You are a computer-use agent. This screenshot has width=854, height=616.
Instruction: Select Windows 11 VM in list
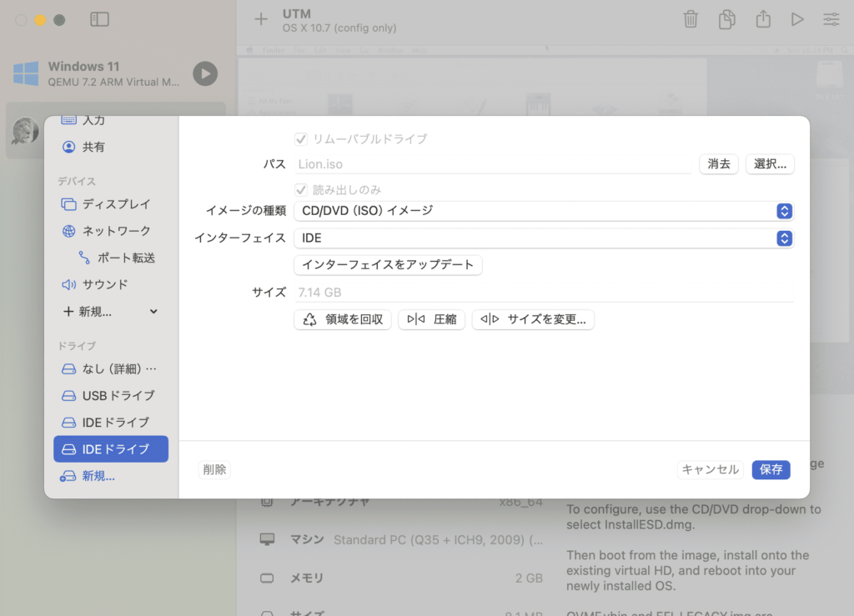tap(115, 73)
